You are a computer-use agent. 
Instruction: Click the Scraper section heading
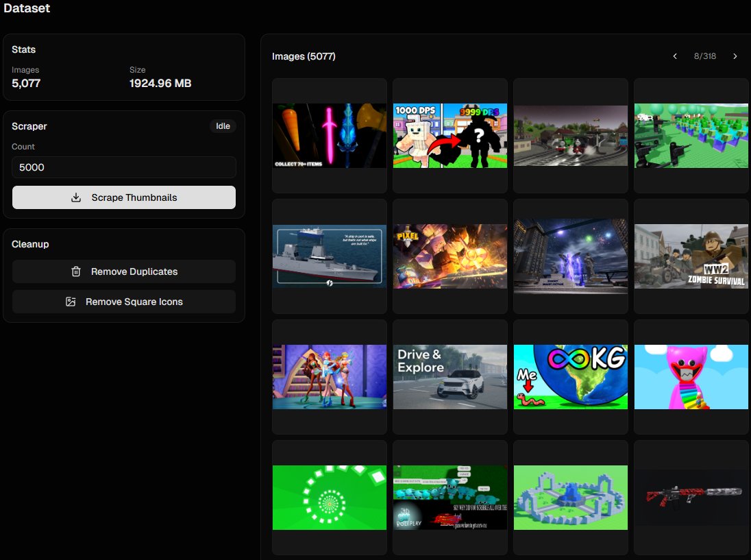(29, 127)
